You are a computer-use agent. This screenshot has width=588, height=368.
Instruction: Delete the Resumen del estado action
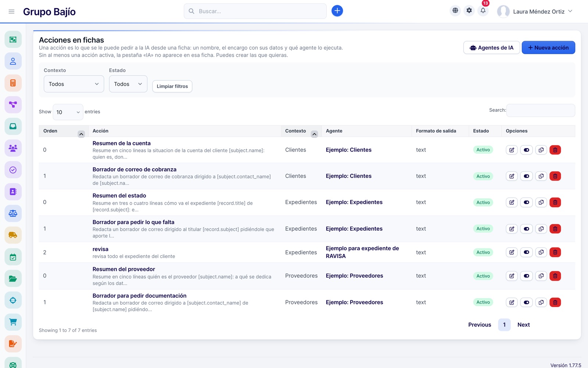click(x=555, y=202)
